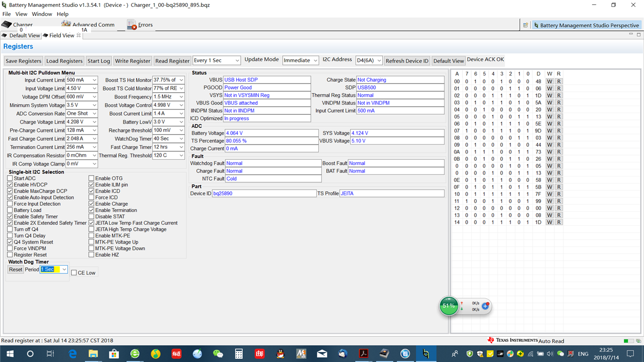The height and width of the screenshot is (362, 644).
Task: Click the W button for register 00
Action: point(549,82)
